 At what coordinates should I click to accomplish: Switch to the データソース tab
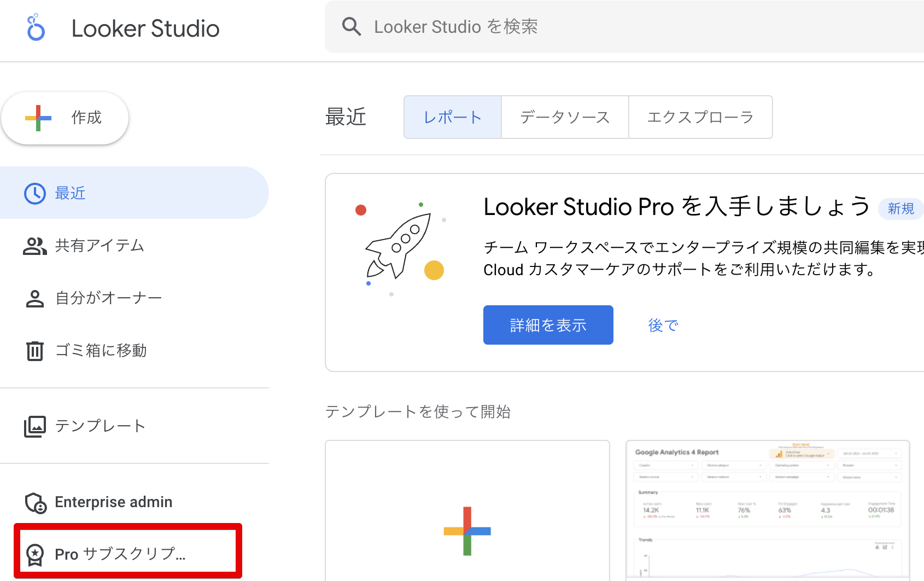pos(564,117)
